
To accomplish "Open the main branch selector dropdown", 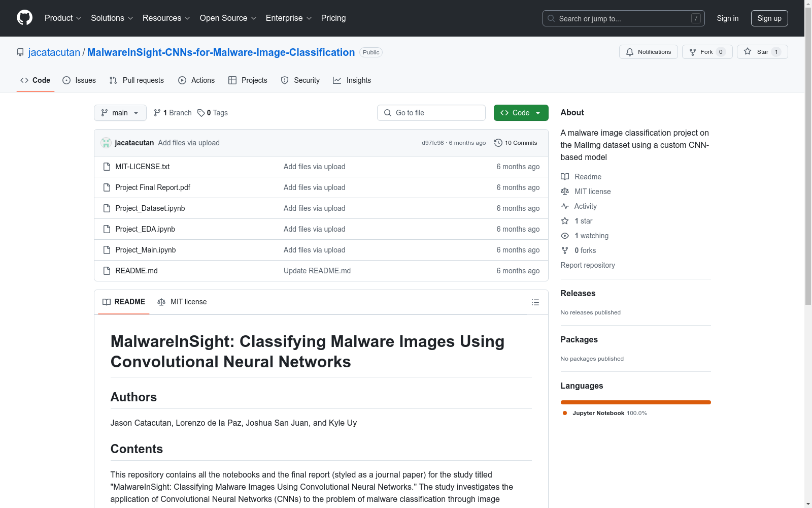I will point(120,113).
